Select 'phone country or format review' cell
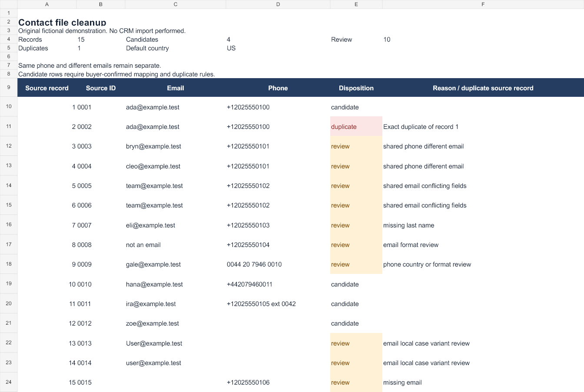The height and width of the screenshot is (392, 584). (483, 264)
